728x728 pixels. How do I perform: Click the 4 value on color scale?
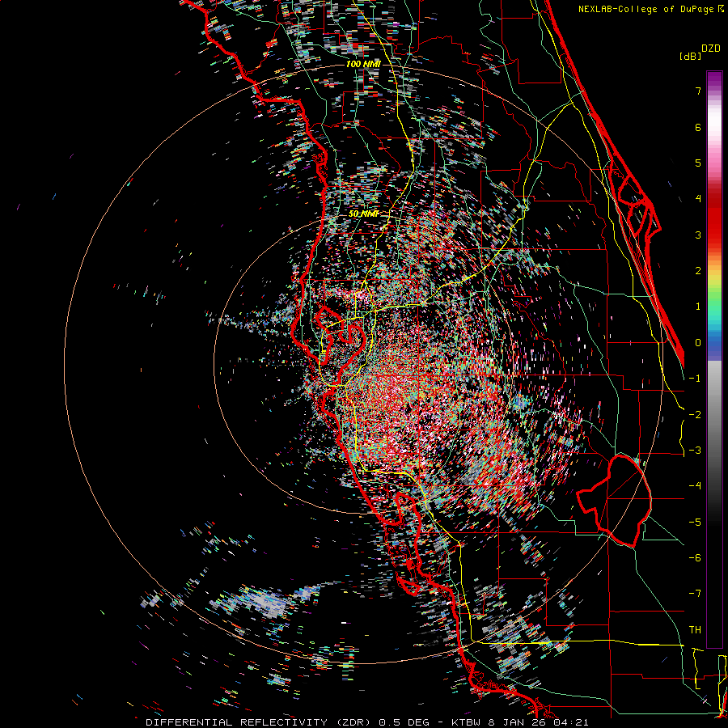click(x=698, y=198)
